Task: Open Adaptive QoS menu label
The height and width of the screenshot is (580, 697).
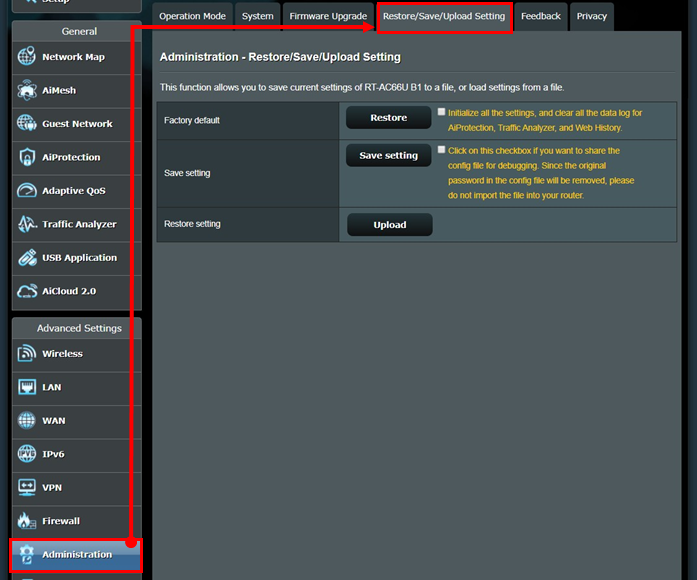Action: (x=74, y=191)
